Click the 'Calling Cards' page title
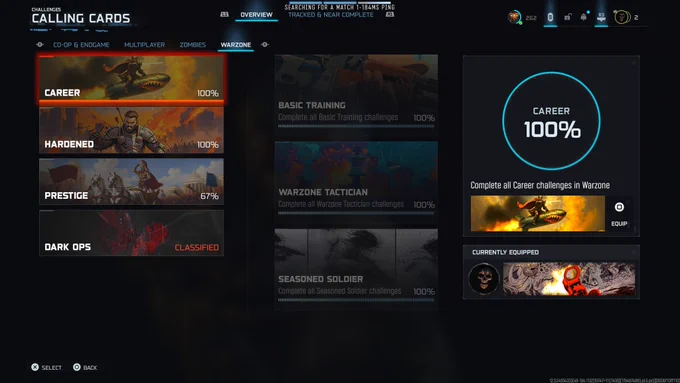The width and height of the screenshot is (680, 383). [81, 19]
